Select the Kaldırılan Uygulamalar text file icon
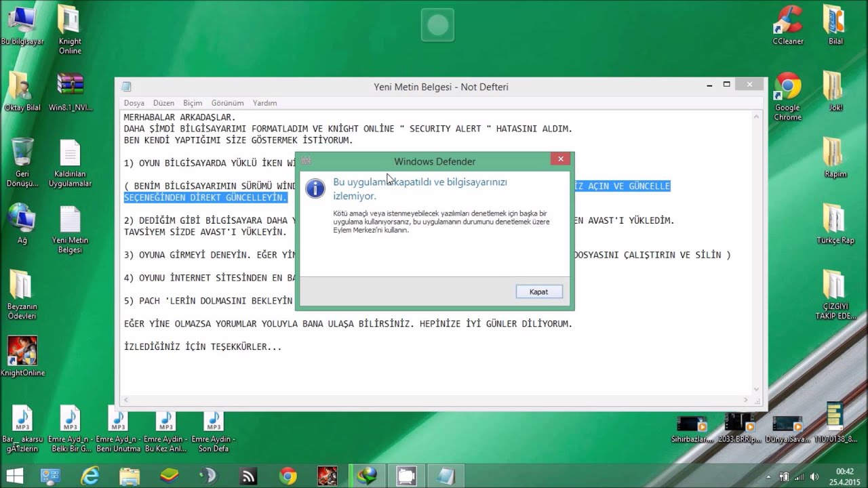Image resolution: width=868 pixels, height=488 pixels. coord(70,163)
